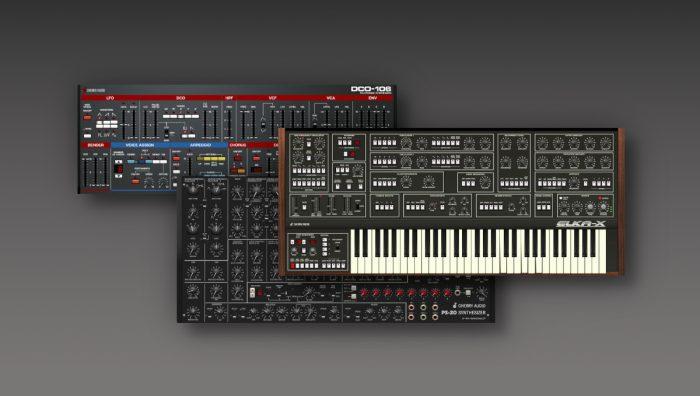Click the red LED digit display in Voice Assign

point(118,169)
